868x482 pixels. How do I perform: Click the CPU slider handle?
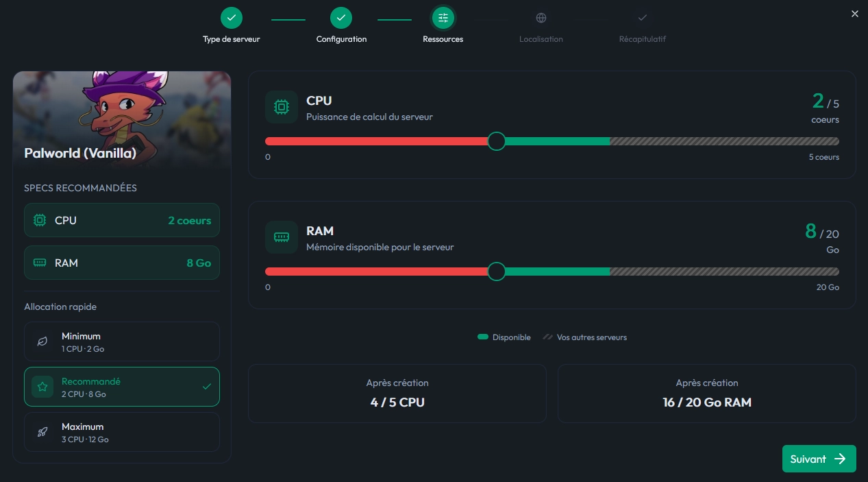497,141
